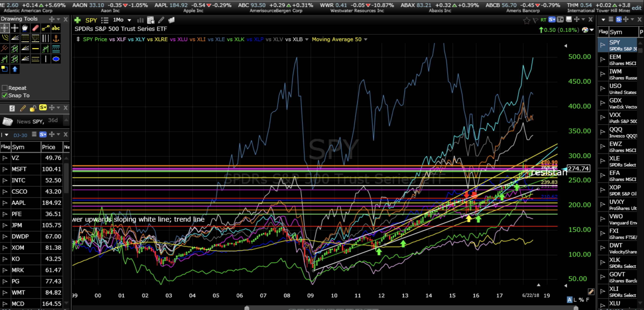644x310 pixels.
Task: Open the 1Mo timeframe dropdown
Action: point(129,20)
